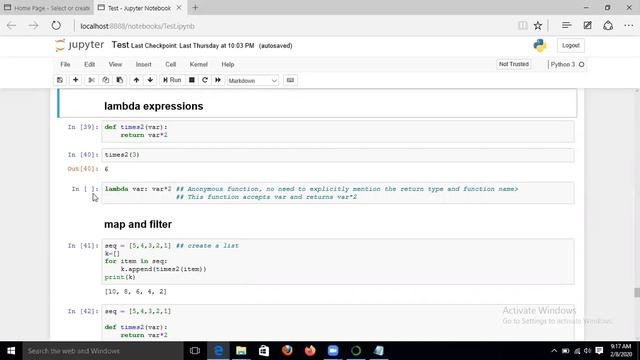Open the cell type Markdown dropdown

(x=253, y=81)
